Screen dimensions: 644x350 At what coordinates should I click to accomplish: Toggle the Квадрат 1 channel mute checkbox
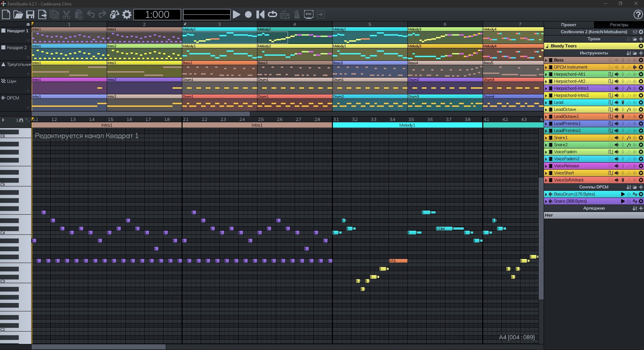tap(3, 31)
